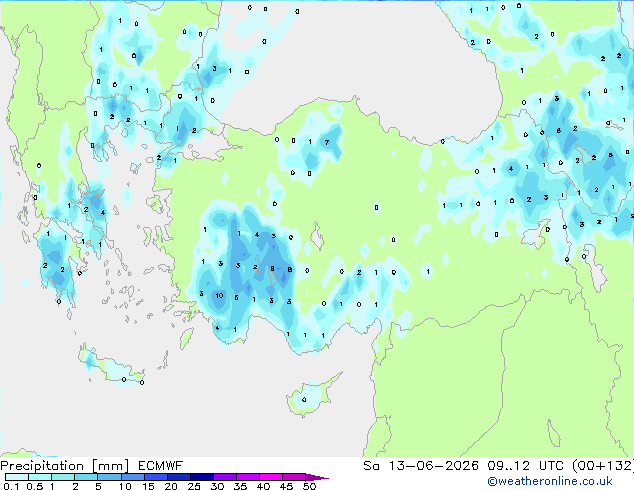Click the legend label '35'

click(x=240, y=486)
